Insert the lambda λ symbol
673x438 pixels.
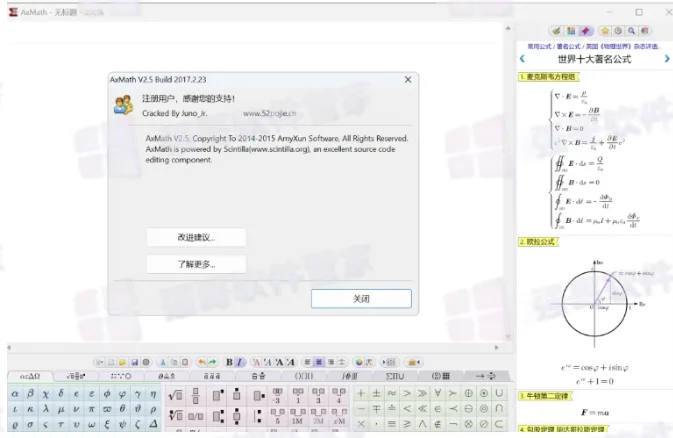[45, 409]
